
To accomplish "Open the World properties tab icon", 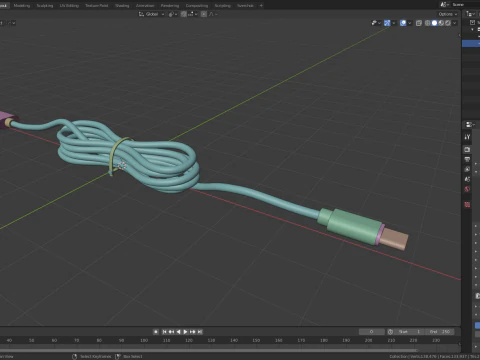I will 467,189.
